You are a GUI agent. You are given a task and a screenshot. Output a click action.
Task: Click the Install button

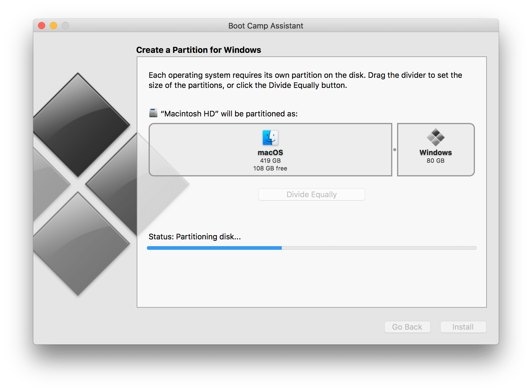tap(463, 327)
